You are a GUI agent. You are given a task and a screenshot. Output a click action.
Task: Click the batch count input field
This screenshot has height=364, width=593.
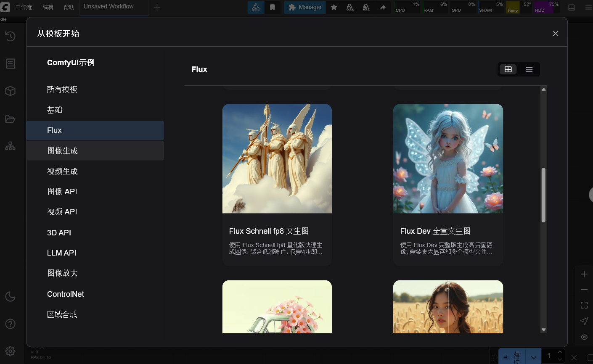[549, 356]
